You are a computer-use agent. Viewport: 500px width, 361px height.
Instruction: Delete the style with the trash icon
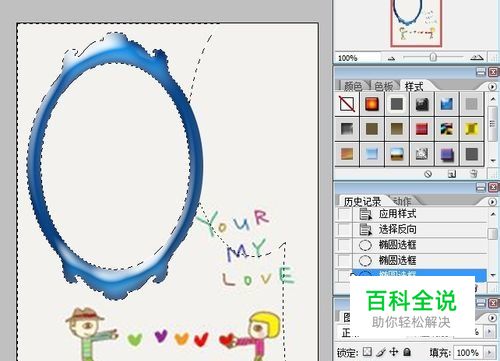[473, 174]
